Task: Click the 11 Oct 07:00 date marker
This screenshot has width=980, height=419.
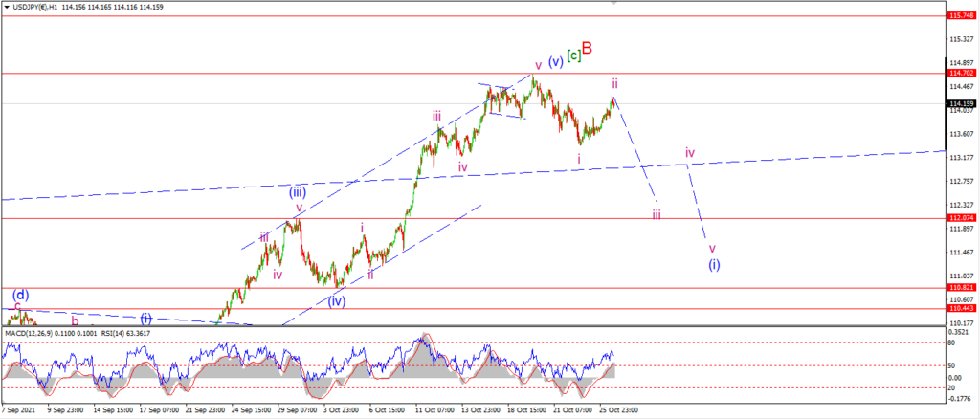Action: (434, 410)
